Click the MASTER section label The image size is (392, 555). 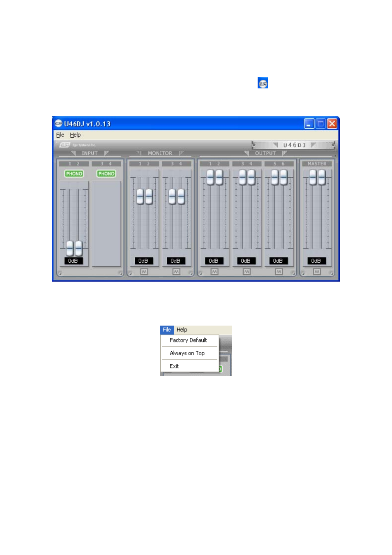[x=317, y=164]
